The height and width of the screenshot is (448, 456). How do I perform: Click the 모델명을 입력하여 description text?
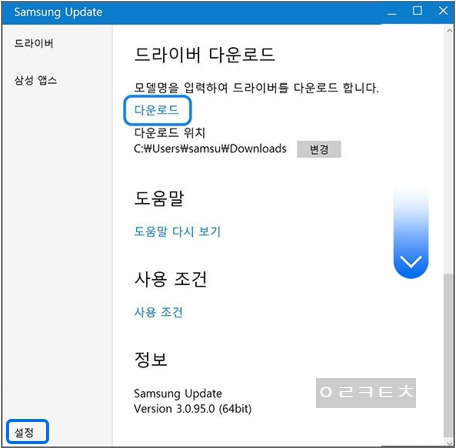coord(256,88)
